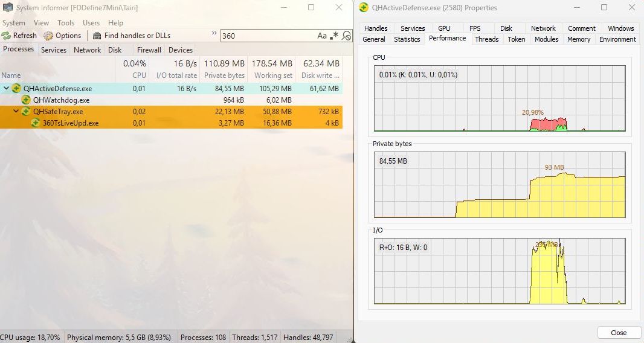Click the Refresh toolbar icon
Image resolution: width=644 pixels, height=343 pixels.
click(6, 36)
